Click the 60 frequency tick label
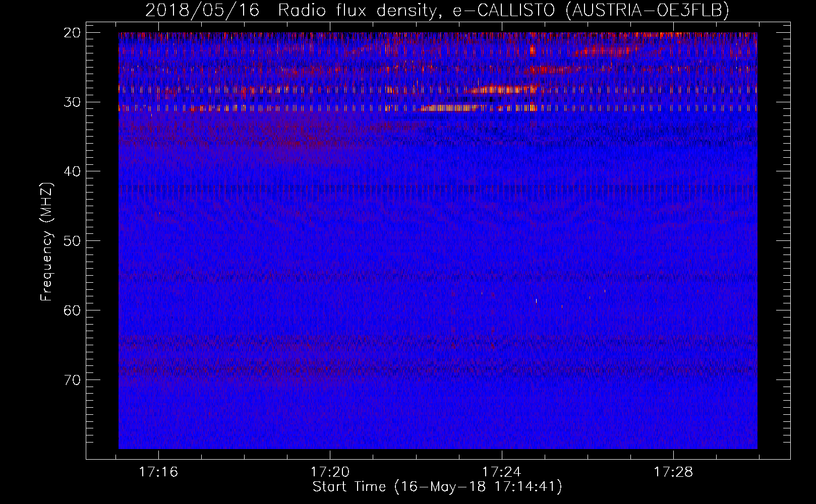816x504 pixels. tap(72, 310)
